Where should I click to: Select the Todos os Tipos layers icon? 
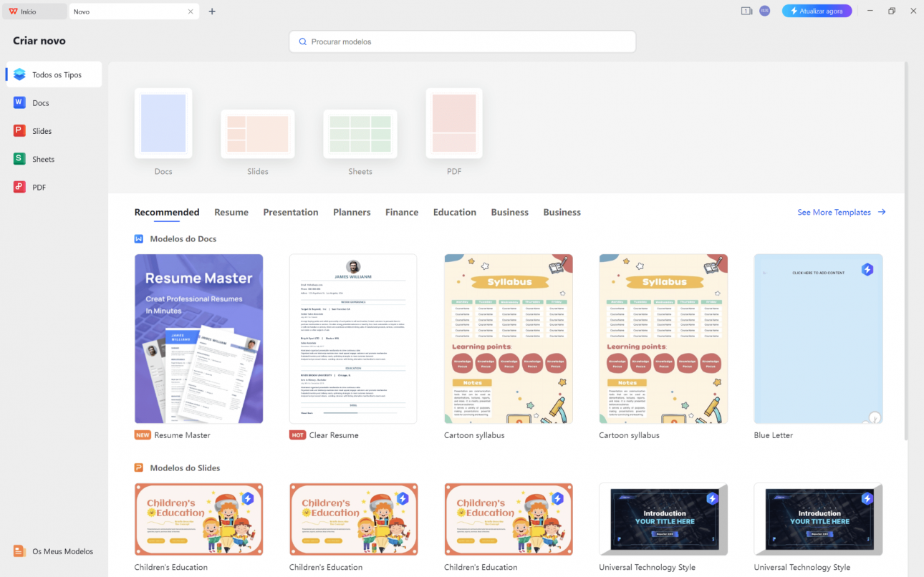(19, 74)
